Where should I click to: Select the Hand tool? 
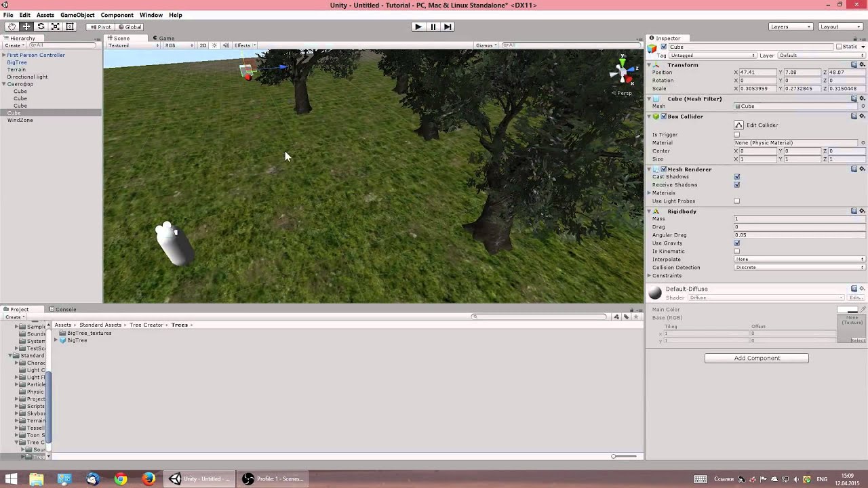tap(12, 26)
